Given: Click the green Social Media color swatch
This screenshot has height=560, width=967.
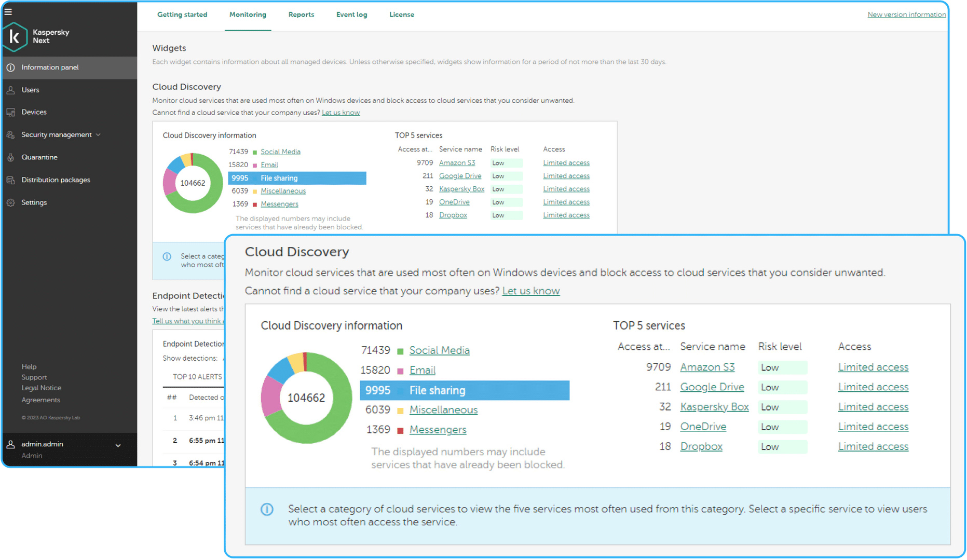Looking at the screenshot, I should [x=400, y=351].
